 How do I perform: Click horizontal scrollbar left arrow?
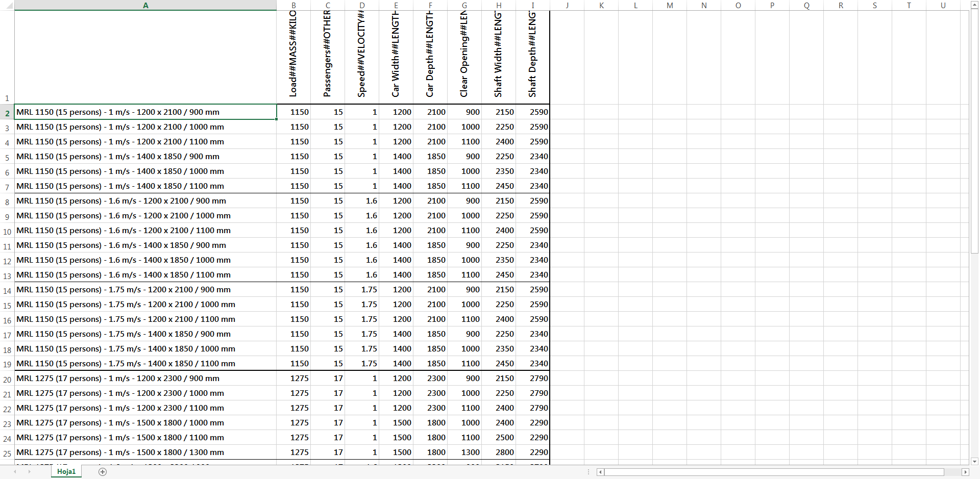coord(601,472)
